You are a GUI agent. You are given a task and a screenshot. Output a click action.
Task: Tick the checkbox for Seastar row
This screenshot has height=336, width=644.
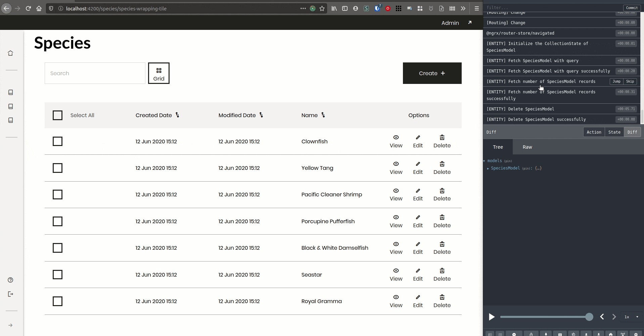(x=57, y=275)
